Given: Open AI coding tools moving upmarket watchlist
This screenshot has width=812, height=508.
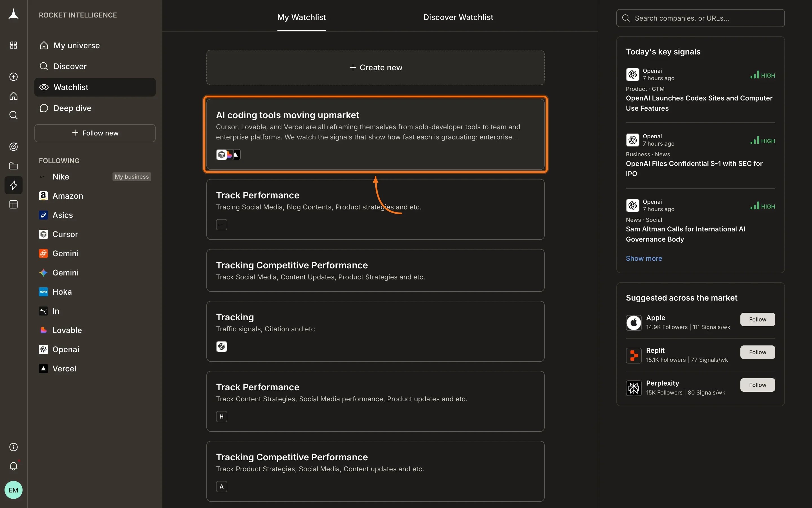Looking at the screenshot, I should [x=375, y=134].
